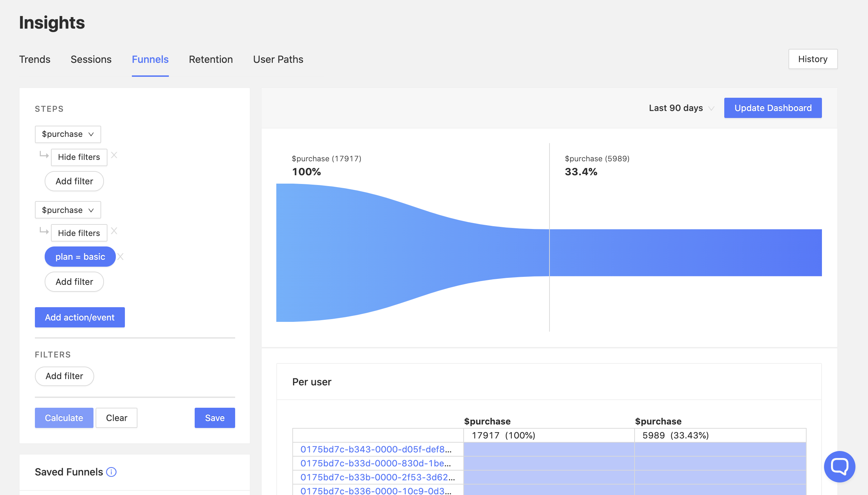Save the current funnel
Viewport: 868px width, 495px height.
pos(215,418)
